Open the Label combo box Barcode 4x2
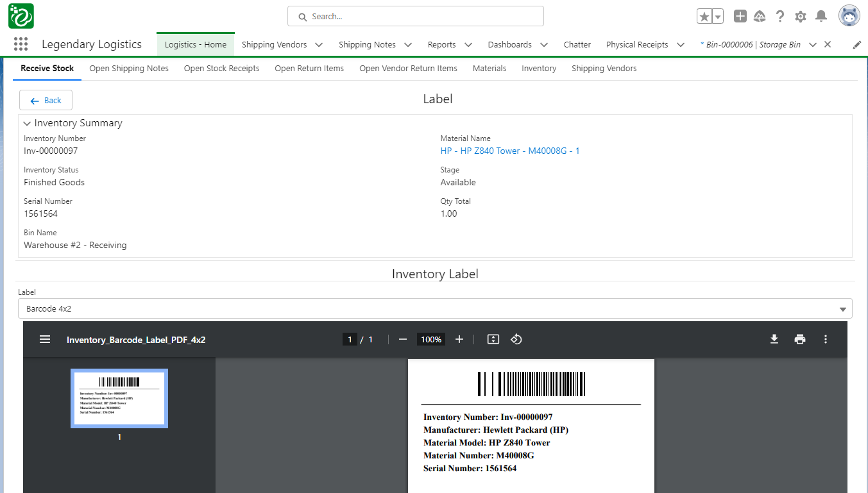The width and height of the screenshot is (868, 493). pyautogui.click(x=435, y=308)
